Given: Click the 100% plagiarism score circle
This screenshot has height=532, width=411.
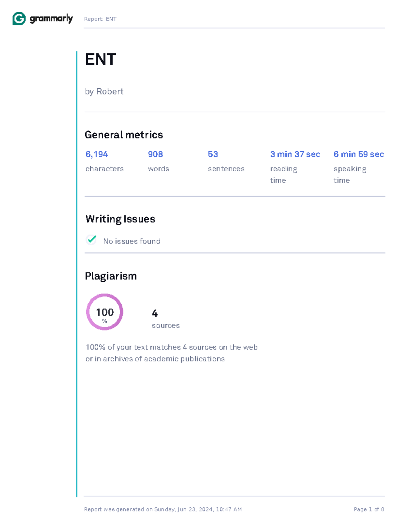Looking at the screenshot, I should tap(104, 312).
